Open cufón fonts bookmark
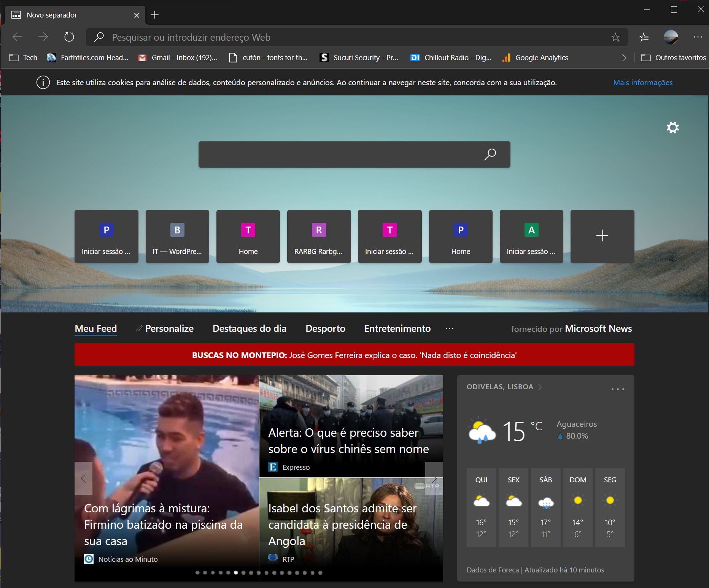The width and height of the screenshot is (709, 588). pyautogui.click(x=268, y=58)
